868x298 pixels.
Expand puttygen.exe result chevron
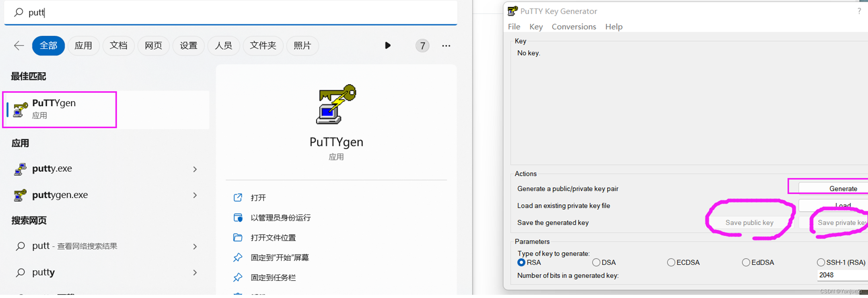click(x=195, y=195)
